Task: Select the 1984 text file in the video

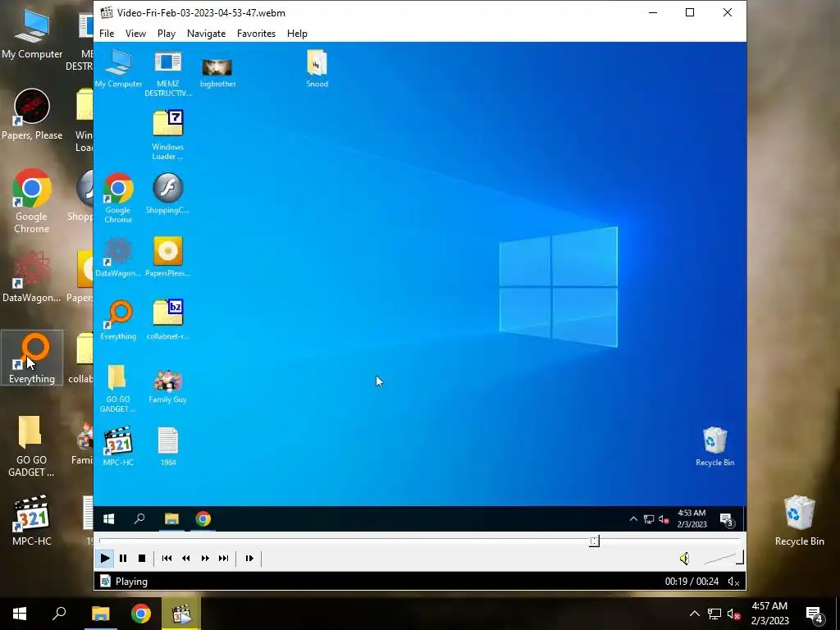Action: tap(167, 446)
